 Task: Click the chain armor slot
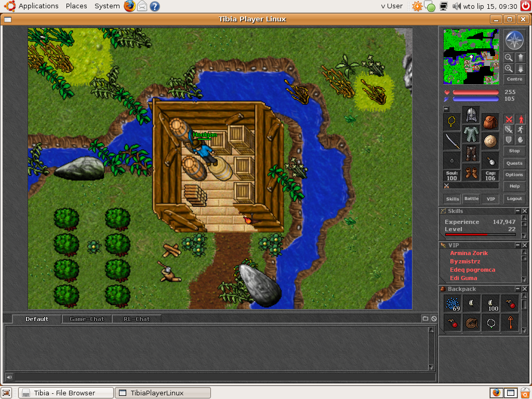click(x=471, y=135)
